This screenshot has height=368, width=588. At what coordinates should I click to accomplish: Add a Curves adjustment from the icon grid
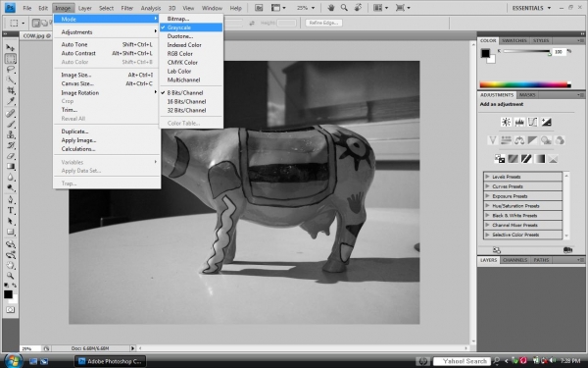[532, 122]
